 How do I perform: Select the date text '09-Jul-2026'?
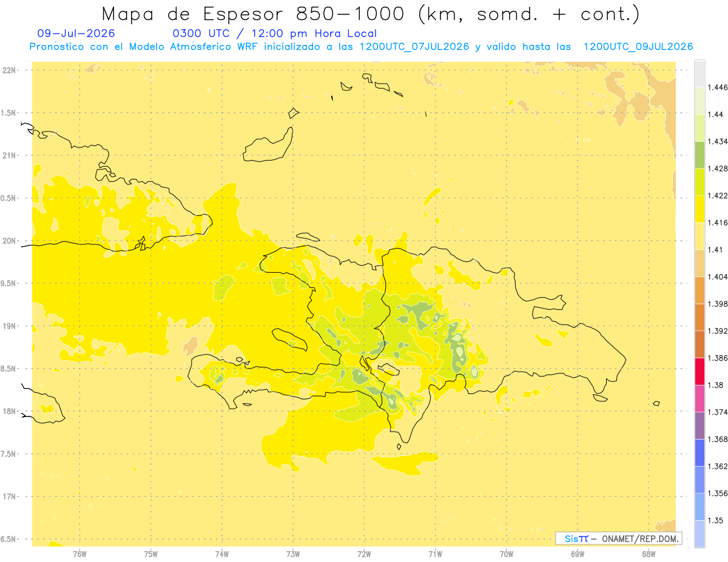[x=76, y=33]
